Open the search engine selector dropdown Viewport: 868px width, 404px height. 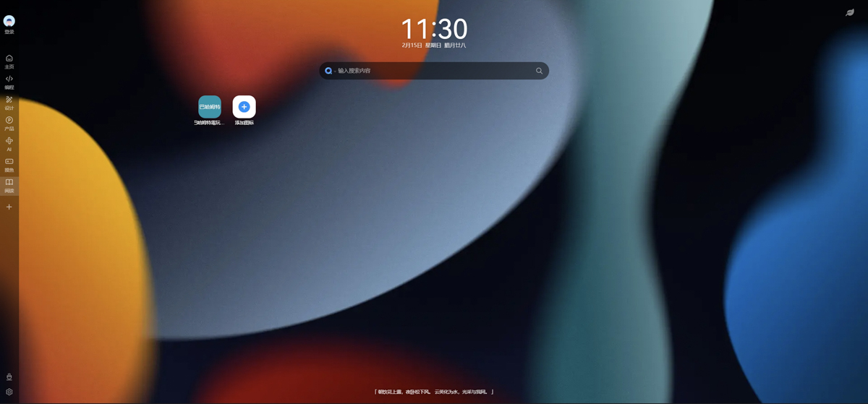(x=330, y=71)
